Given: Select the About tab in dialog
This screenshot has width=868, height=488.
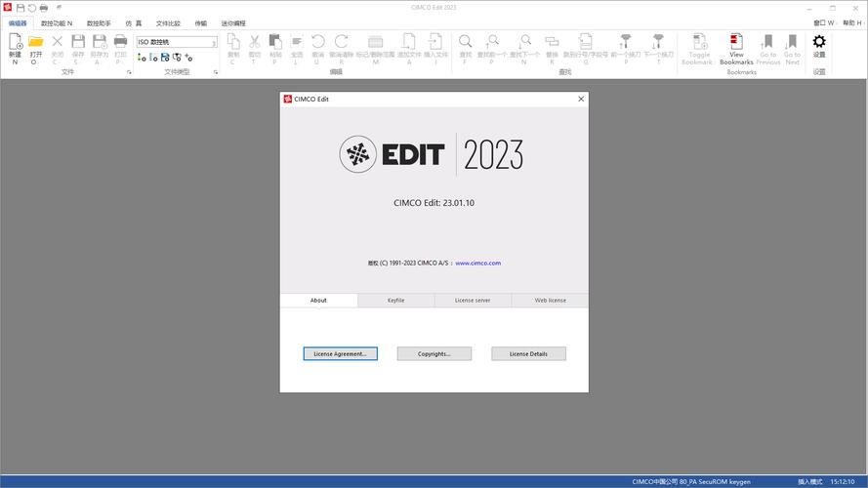Looking at the screenshot, I should [318, 300].
